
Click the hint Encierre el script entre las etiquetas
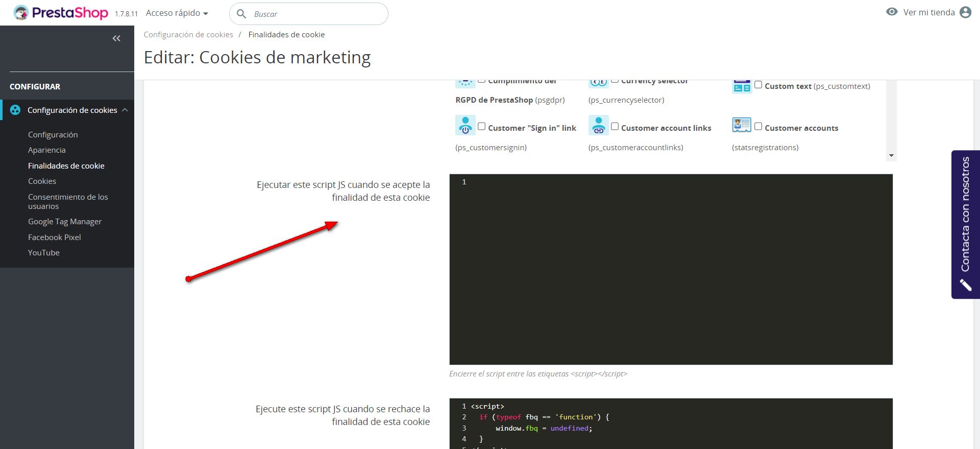click(538, 373)
